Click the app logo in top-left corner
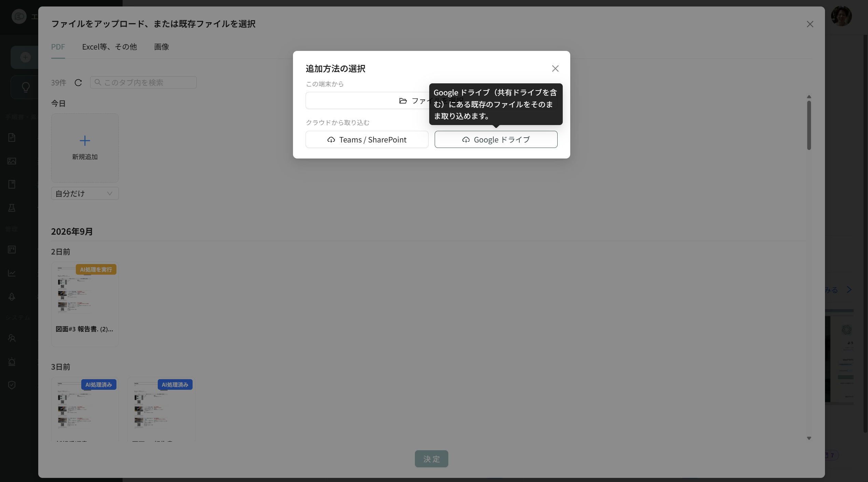The width and height of the screenshot is (868, 482). tap(19, 16)
